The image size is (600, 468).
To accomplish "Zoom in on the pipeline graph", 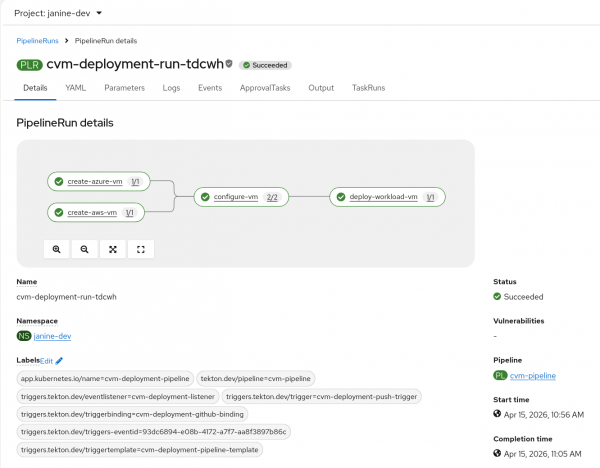I will pos(57,249).
